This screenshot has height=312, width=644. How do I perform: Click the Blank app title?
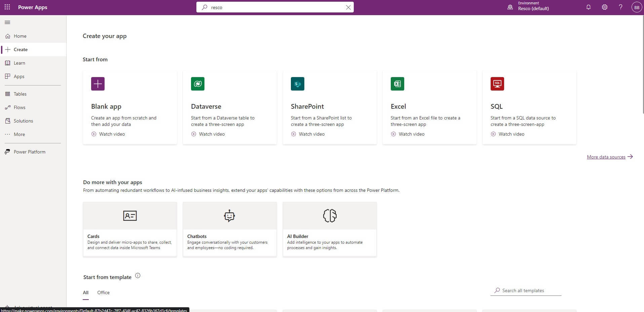106,106
